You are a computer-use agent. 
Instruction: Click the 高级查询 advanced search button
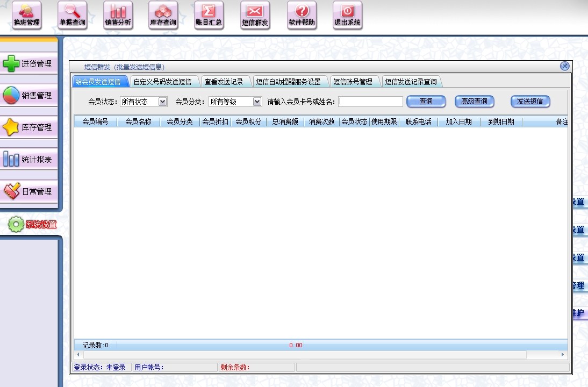click(x=474, y=102)
